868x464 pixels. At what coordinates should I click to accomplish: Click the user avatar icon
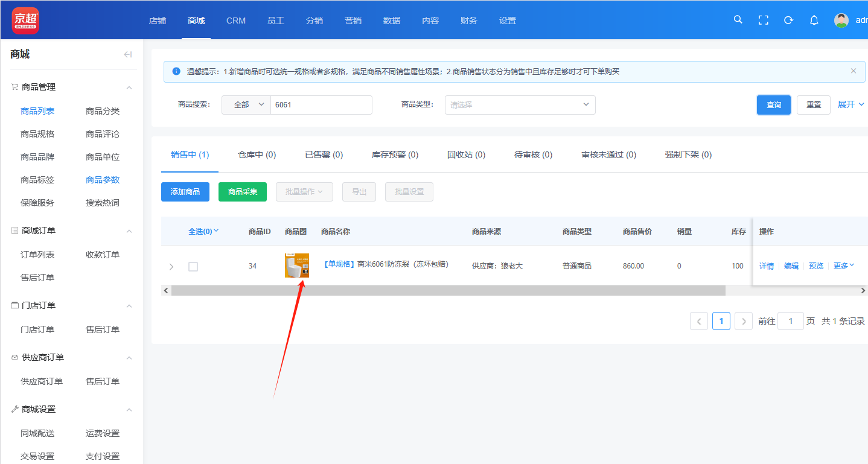(x=841, y=20)
